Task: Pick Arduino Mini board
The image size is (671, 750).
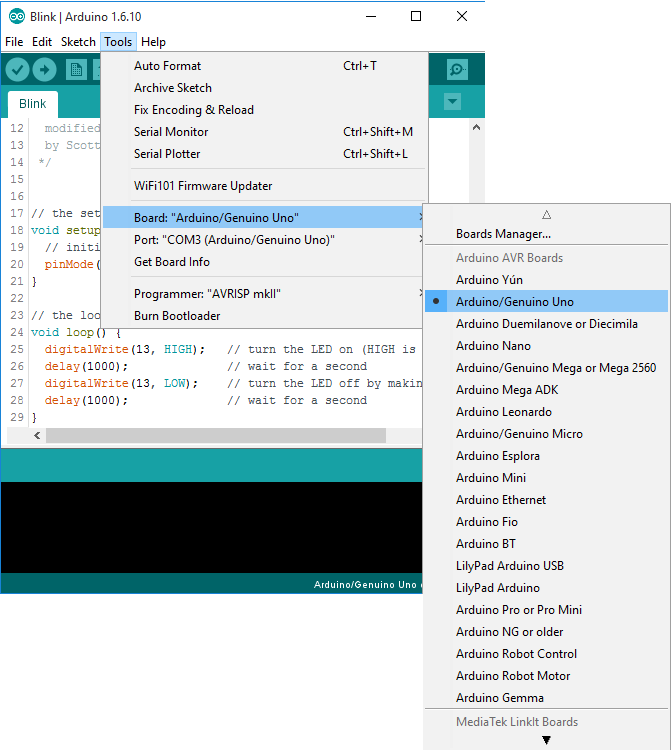Action: [546, 478]
